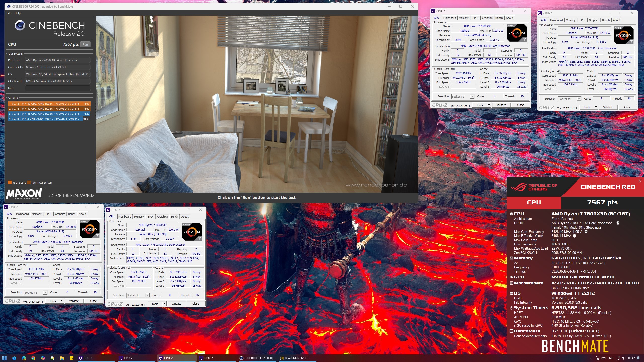
Task: Open the Notepad++ taskbar icon
Action: tap(52, 358)
